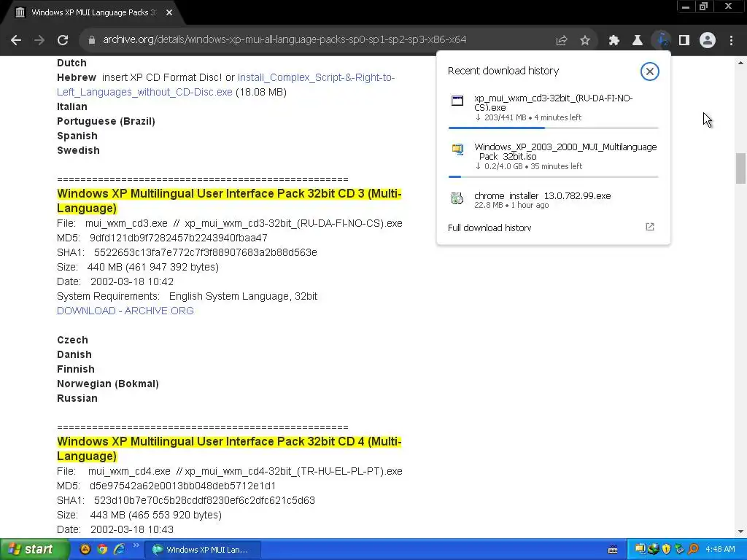Open the Chrome three-dot menu
747x560 pixels.
click(731, 40)
